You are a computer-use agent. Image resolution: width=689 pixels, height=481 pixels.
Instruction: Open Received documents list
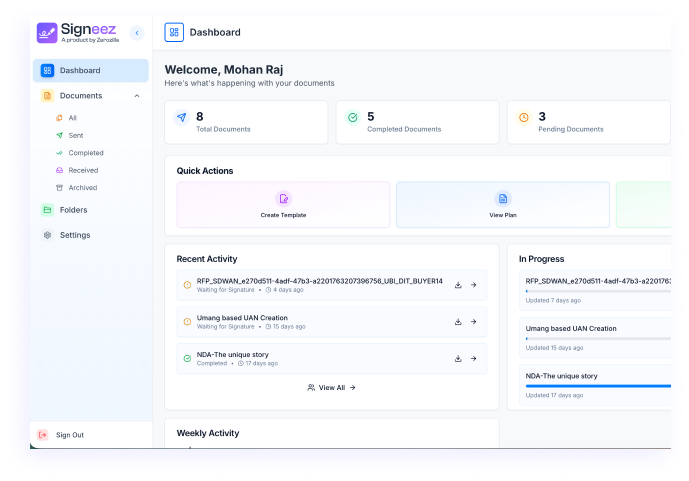[83, 170]
